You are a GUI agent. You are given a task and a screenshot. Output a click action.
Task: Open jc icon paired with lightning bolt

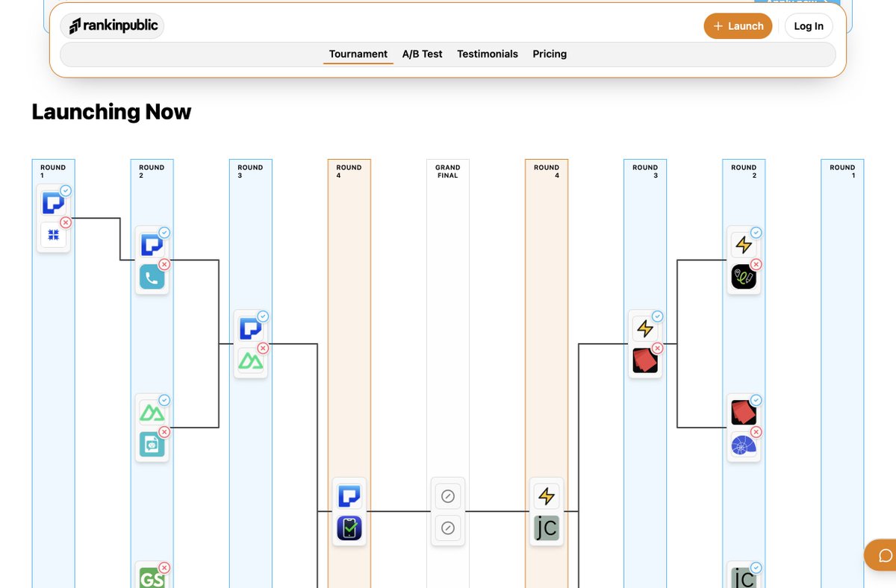point(547,528)
